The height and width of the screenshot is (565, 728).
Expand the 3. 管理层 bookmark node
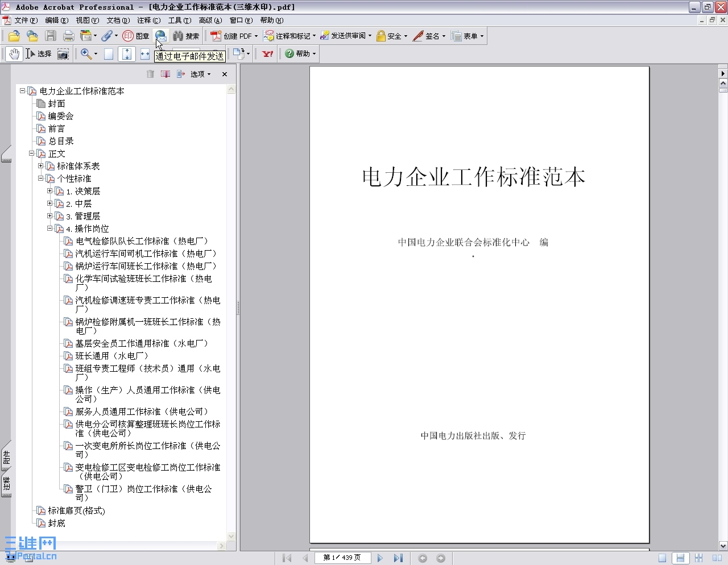tap(50, 216)
